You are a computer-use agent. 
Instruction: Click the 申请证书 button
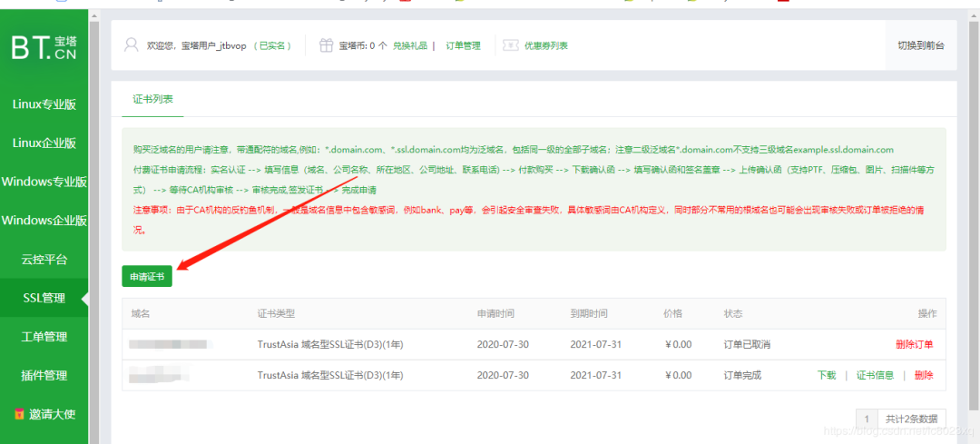tap(147, 276)
